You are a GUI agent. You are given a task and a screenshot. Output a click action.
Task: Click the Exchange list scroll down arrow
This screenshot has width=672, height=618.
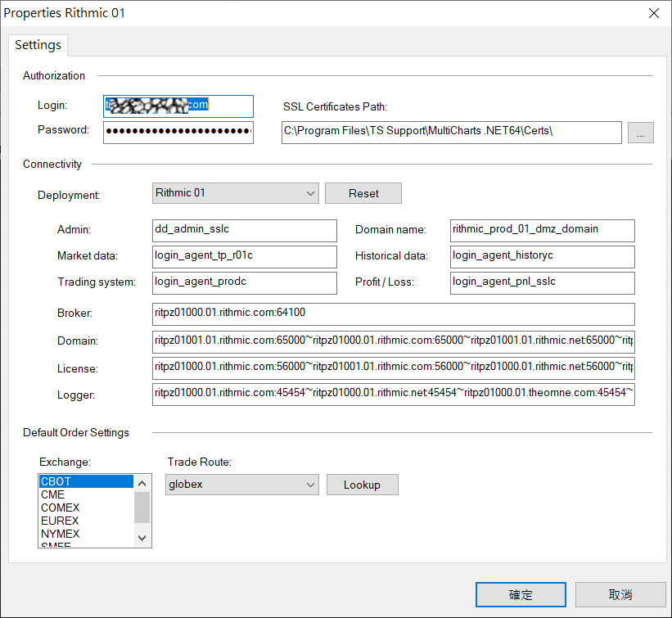pyautogui.click(x=142, y=538)
